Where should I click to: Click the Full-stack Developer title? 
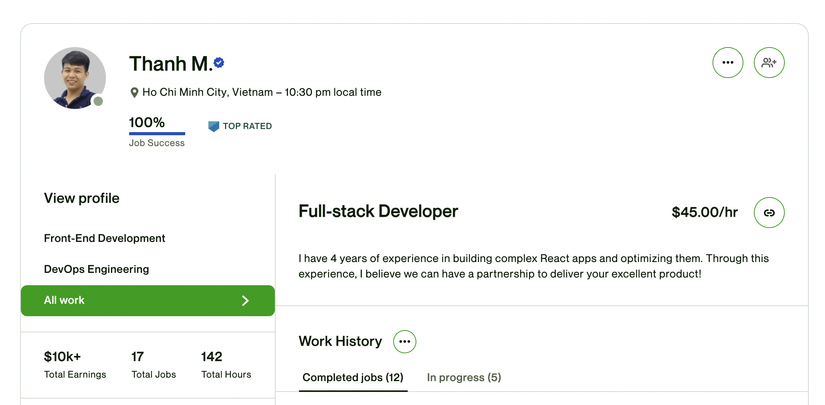tap(378, 211)
